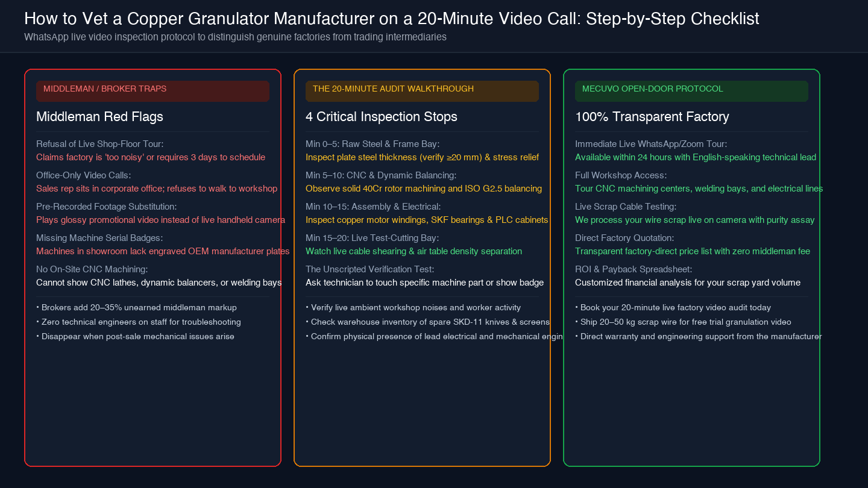Select the 'Refusal of Live Shop-Floor Tour:' label
The image size is (868, 488).
[x=100, y=144]
